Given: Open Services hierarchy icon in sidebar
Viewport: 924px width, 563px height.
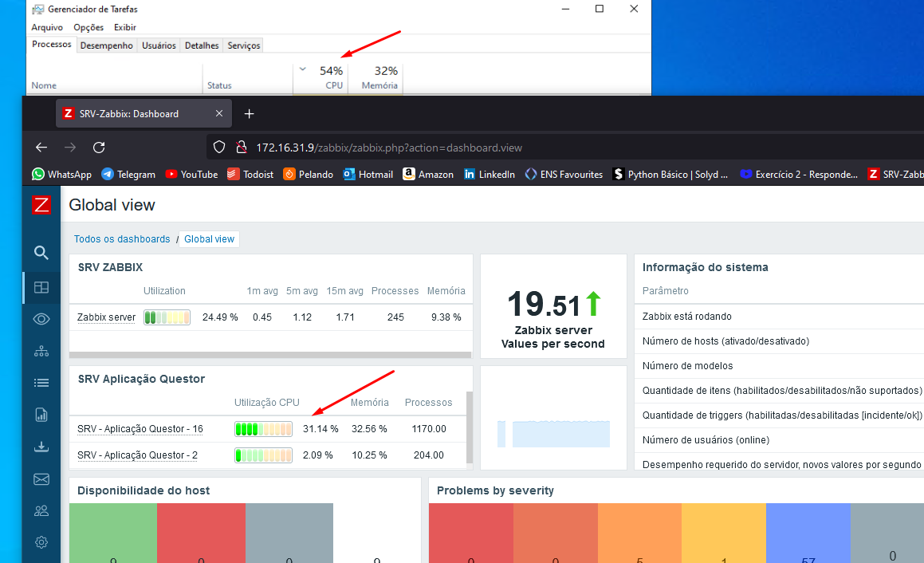Looking at the screenshot, I should click(41, 352).
